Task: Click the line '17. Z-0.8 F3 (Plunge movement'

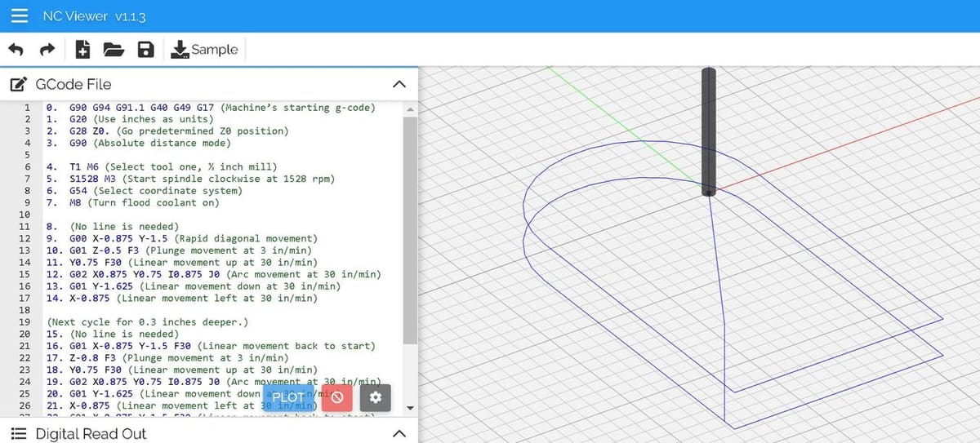Action: [167, 358]
